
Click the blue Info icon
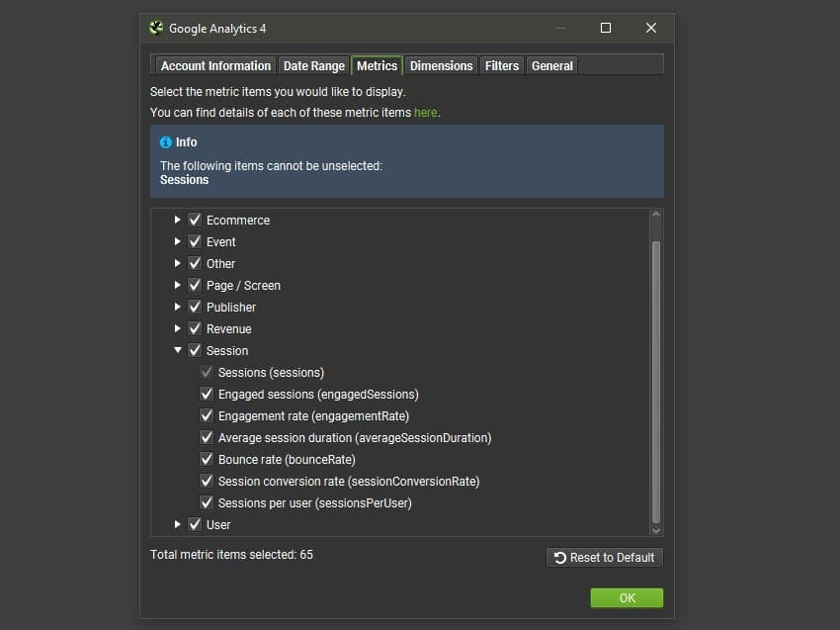[x=166, y=142]
